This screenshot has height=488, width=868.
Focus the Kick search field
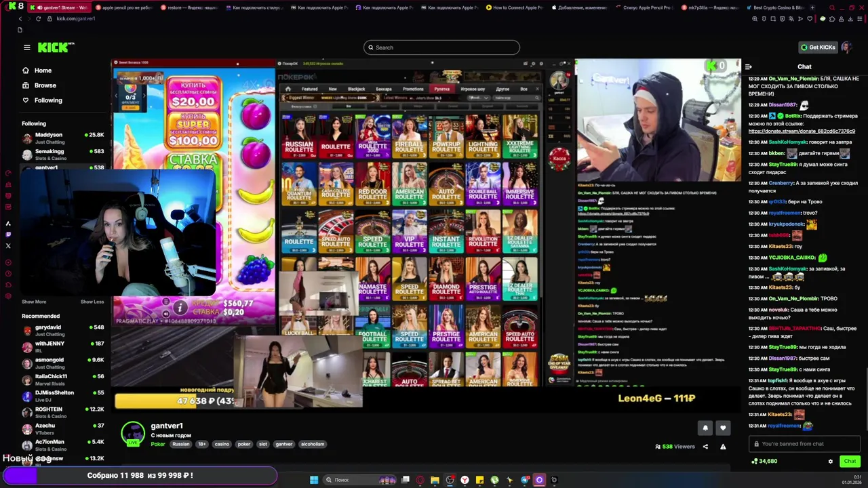point(441,47)
